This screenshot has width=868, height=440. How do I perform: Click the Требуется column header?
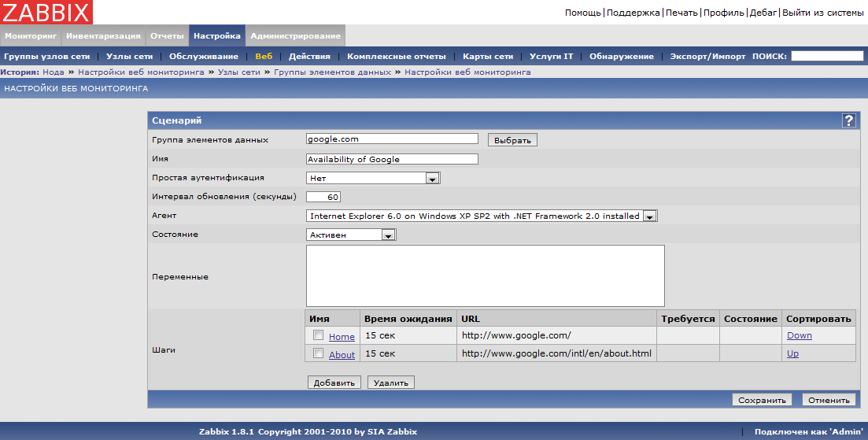[688, 318]
